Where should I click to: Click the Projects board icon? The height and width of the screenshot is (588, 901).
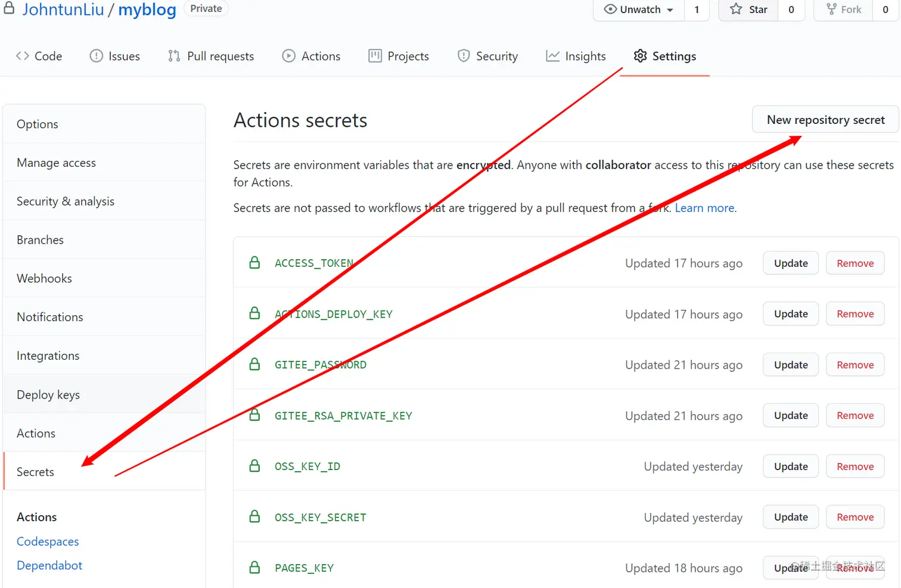click(375, 56)
